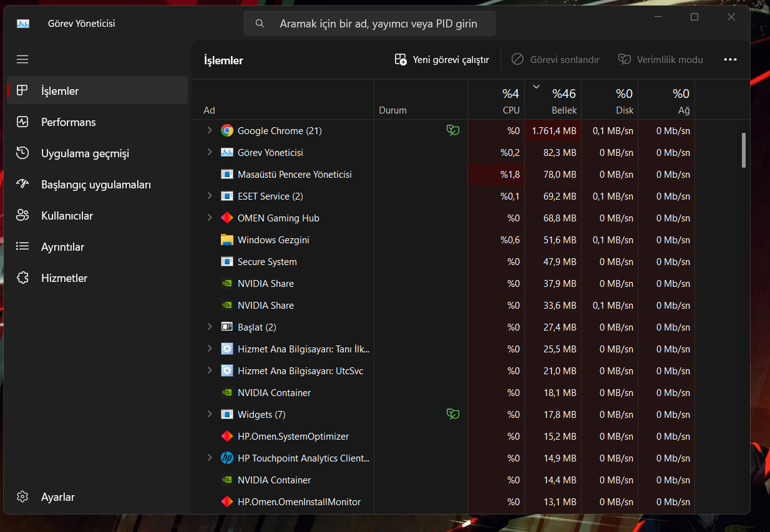
Task: Click gear icon of Hizmet Ana Bilgisayarı: Tanı İlk
Action: tap(227, 349)
